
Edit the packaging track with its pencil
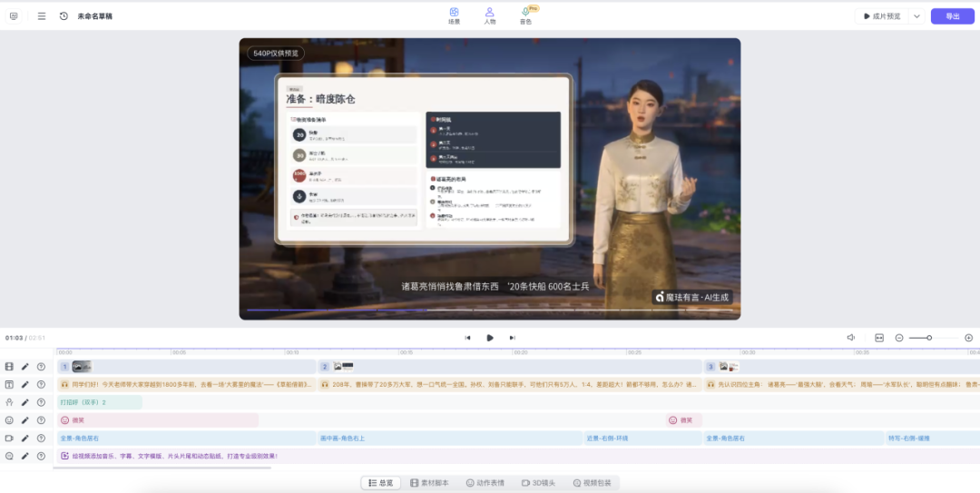[25, 456]
